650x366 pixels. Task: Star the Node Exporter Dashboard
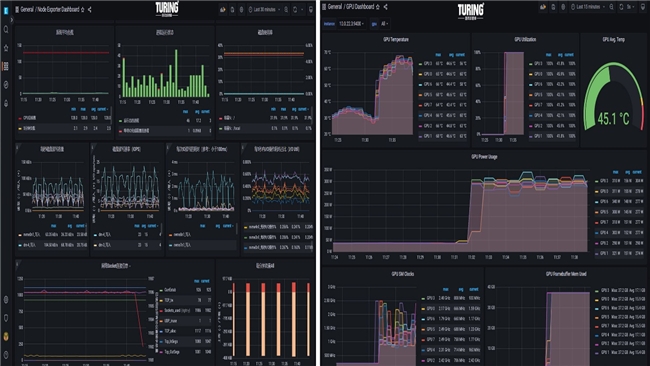point(83,9)
